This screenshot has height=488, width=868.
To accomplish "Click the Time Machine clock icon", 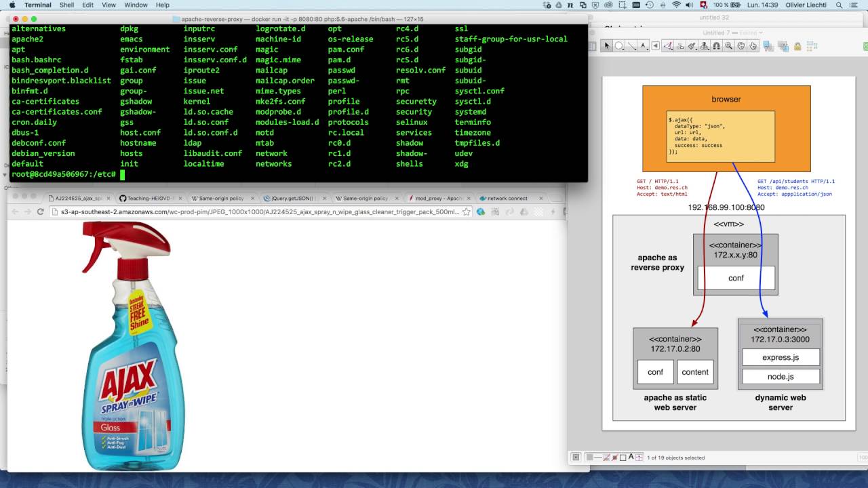I will pos(650,5).
